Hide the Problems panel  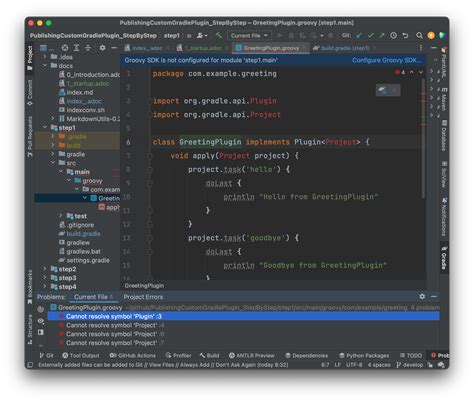(433, 296)
